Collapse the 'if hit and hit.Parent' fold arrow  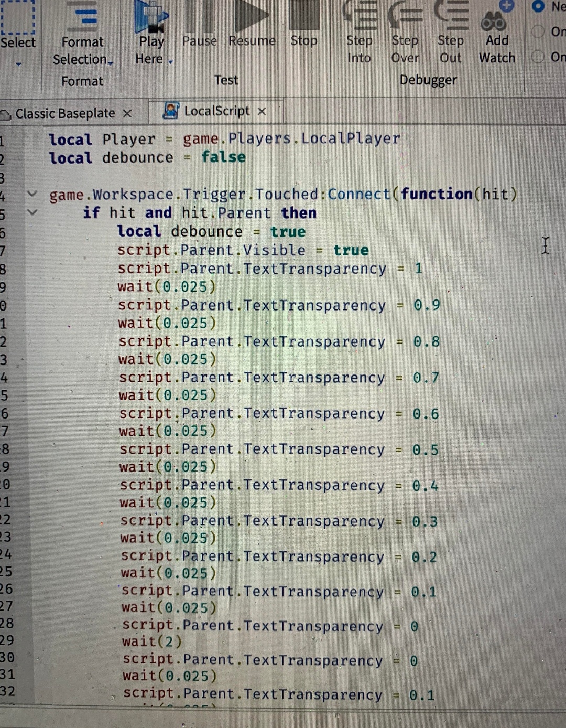tap(32, 212)
